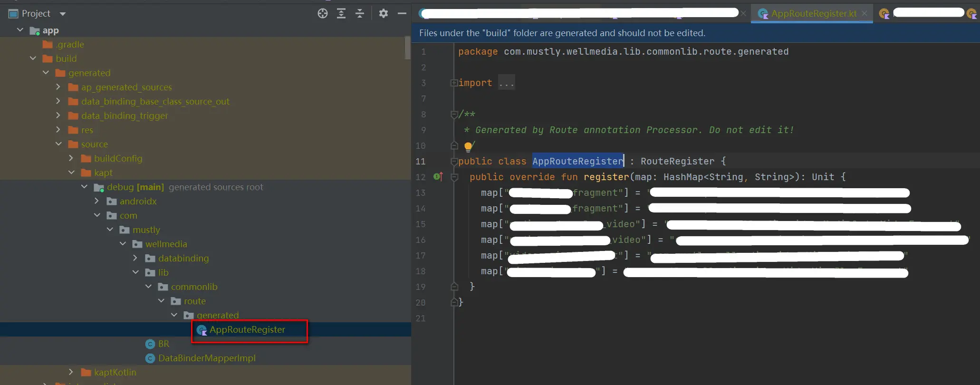
Task: Click the override gutter icon on line 12
Action: click(x=438, y=177)
